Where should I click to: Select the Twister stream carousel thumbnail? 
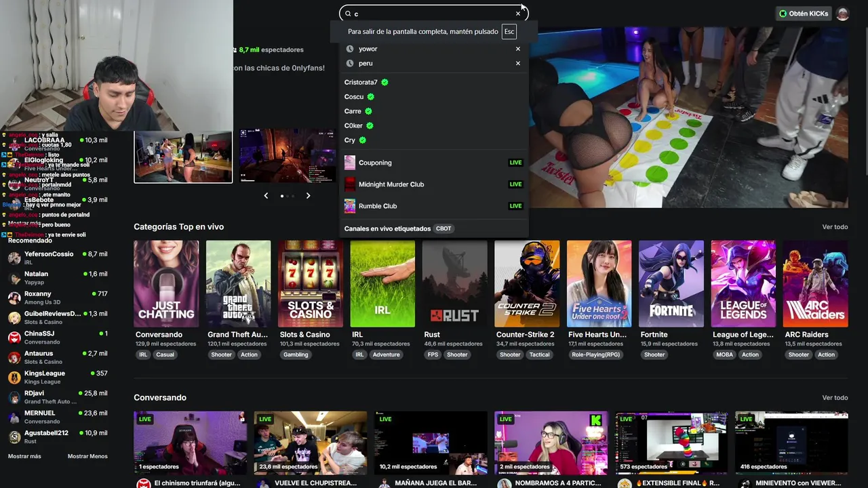pyautogui.click(x=183, y=157)
